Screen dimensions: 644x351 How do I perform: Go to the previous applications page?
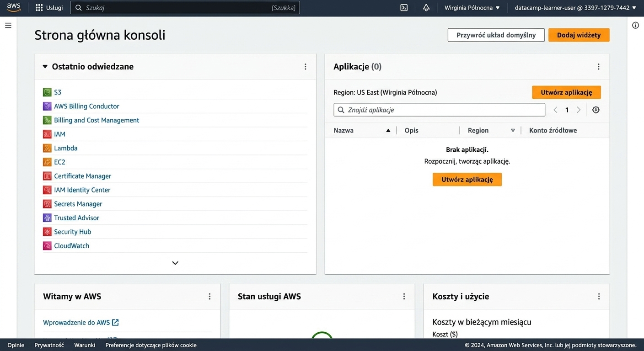coord(555,110)
